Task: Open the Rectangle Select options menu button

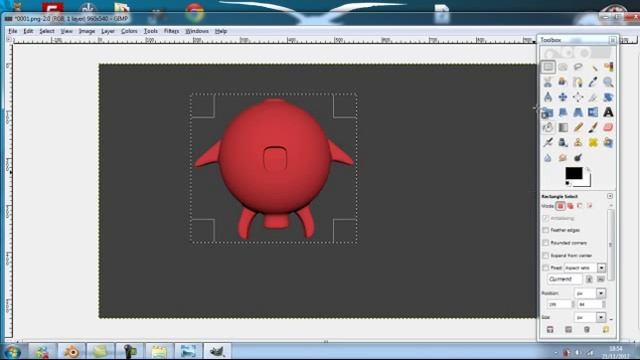Action: point(610,196)
